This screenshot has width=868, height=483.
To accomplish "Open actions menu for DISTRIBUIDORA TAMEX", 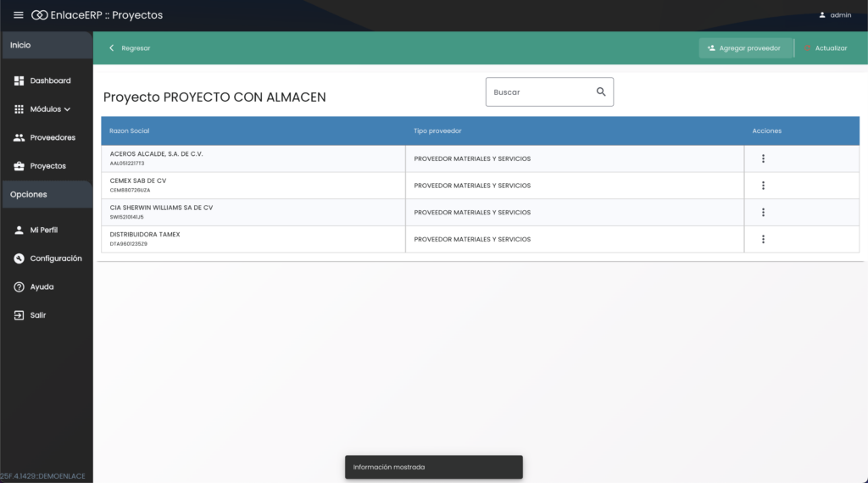I will [763, 239].
